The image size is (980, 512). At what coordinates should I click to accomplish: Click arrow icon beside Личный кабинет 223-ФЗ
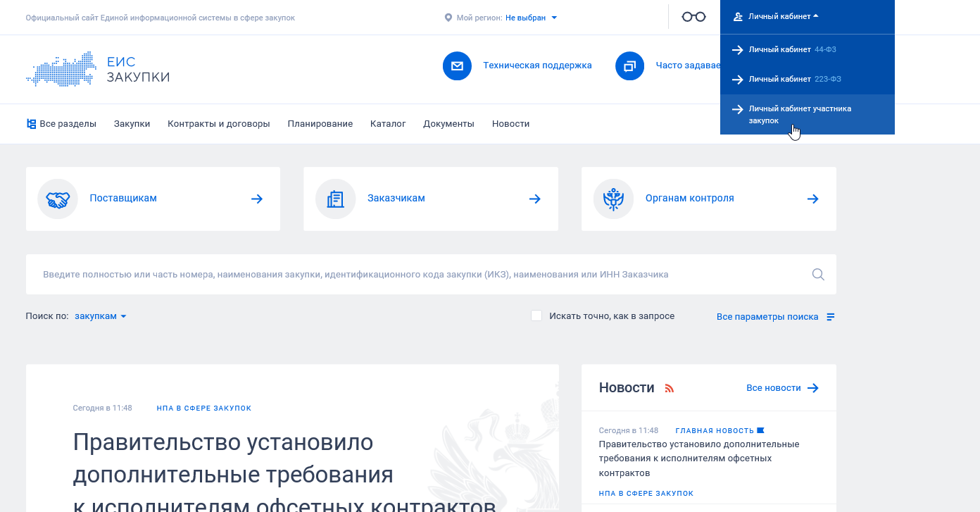pos(738,80)
